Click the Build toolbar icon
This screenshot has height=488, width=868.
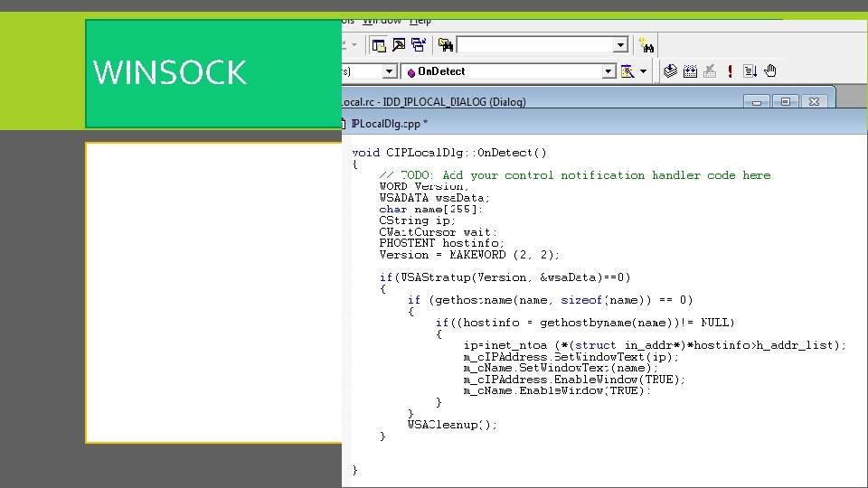coord(690,70)
